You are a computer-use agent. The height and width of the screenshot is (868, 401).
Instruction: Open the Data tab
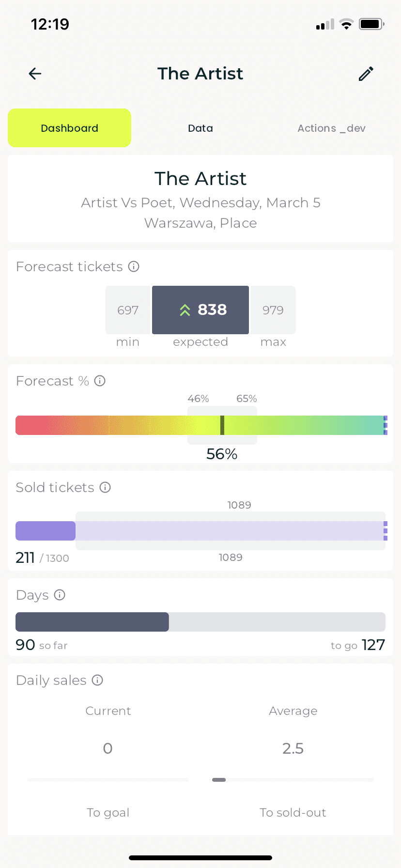(x=200, y=128)
